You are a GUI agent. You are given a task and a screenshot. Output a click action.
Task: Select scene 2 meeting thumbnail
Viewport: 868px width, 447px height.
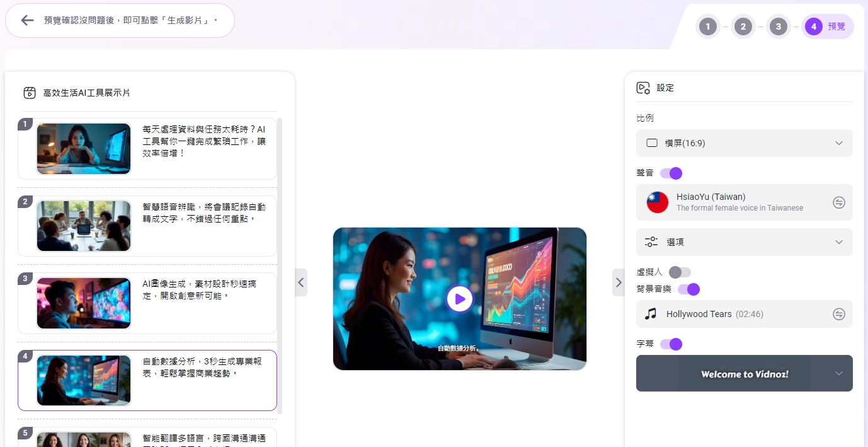[x=84, y=226]
